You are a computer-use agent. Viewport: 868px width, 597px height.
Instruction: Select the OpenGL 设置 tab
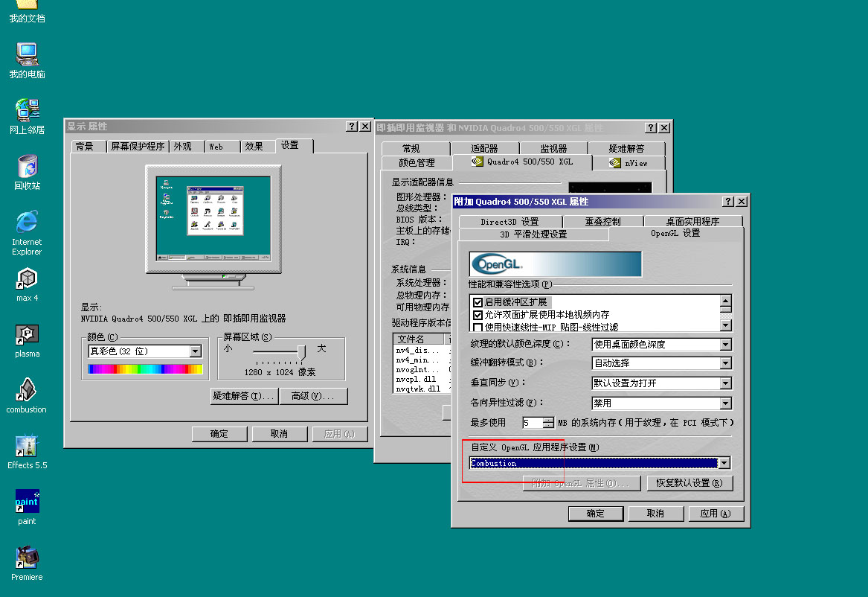675,233
